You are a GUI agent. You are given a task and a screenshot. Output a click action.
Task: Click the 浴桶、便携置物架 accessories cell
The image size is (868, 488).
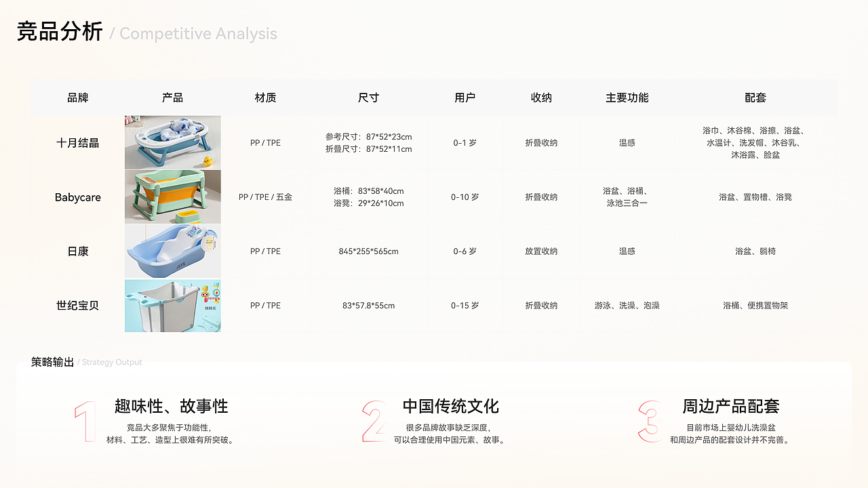755,306
